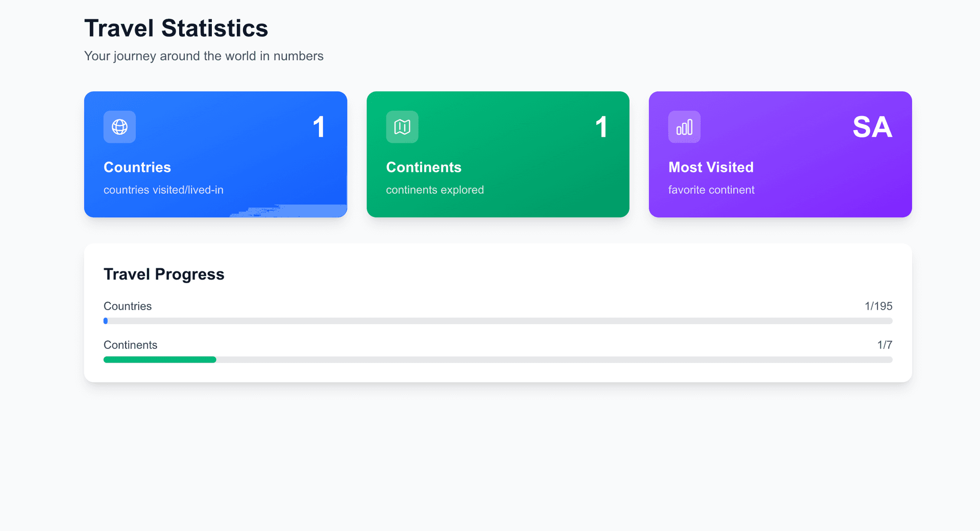Image resolution: width=980 pixels, height=531 pixels.
Task: Select the Continents title in the green card
Action: click(424, 167)
